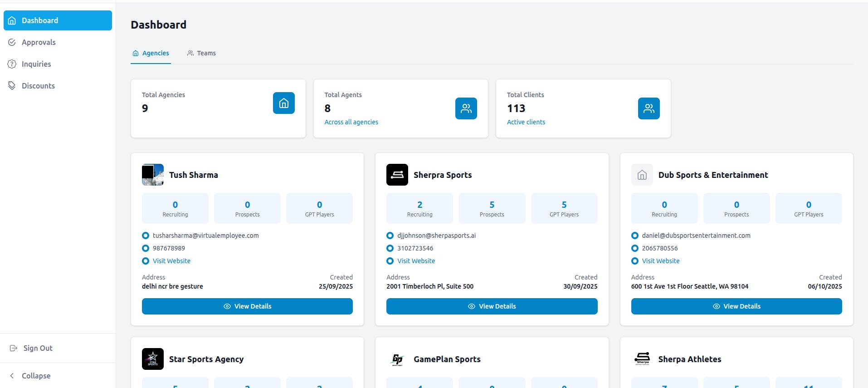
Task: Go to Approvals in sidebar
Action: [58, 42]
